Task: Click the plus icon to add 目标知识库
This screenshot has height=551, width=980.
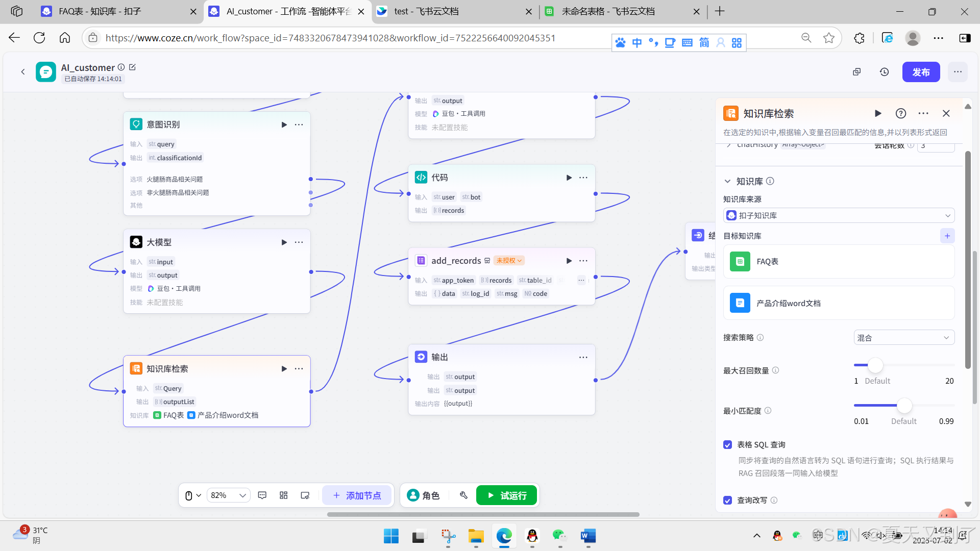Action: (947, 236)
